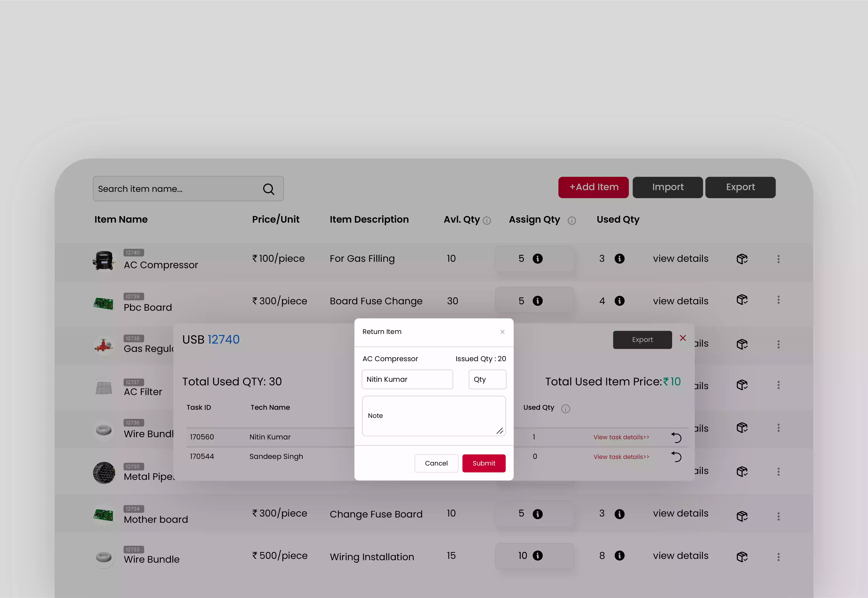
Task: Open Mother board three-dot menu
Action: click(x=778, y=516)
